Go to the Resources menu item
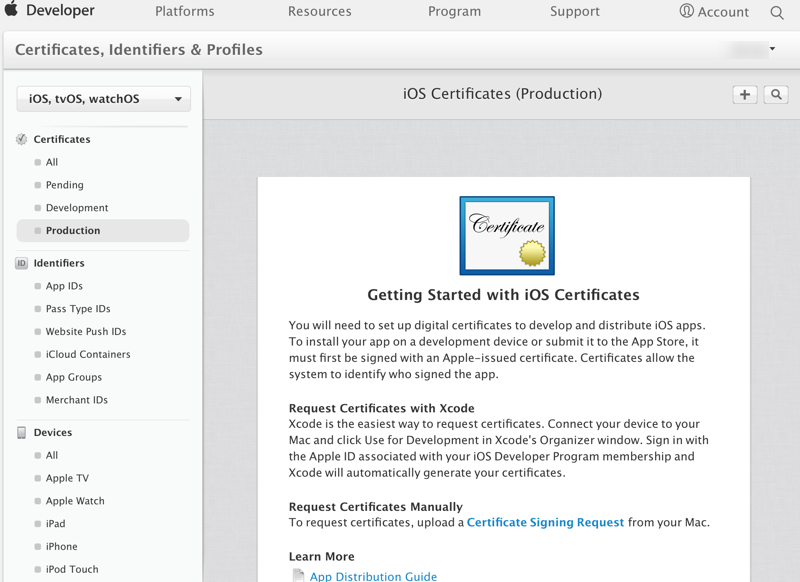 tap(320, 12)
